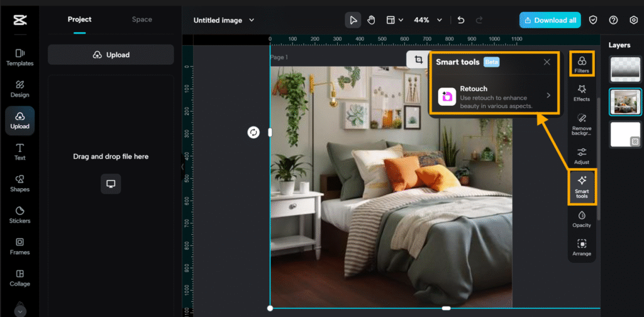Open the Opacity control
The height and width of the screenshot is (317, 644).
[x=582, y=219]
